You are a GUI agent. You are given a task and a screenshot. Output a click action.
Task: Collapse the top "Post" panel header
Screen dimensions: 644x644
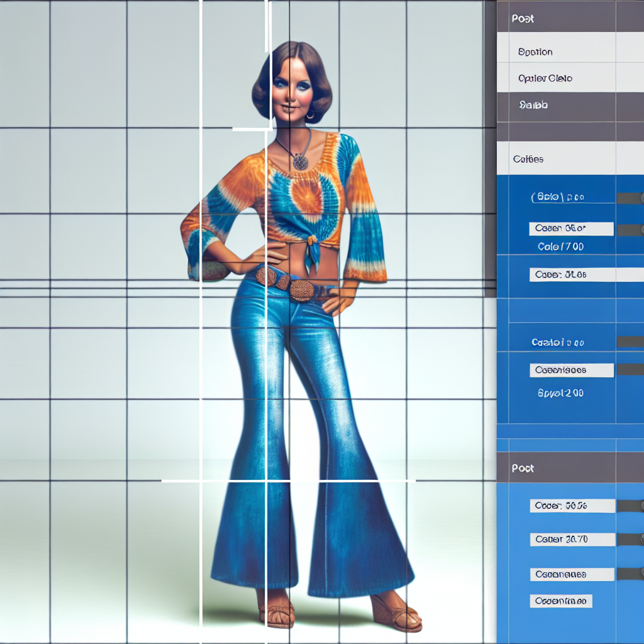point(523,19)
